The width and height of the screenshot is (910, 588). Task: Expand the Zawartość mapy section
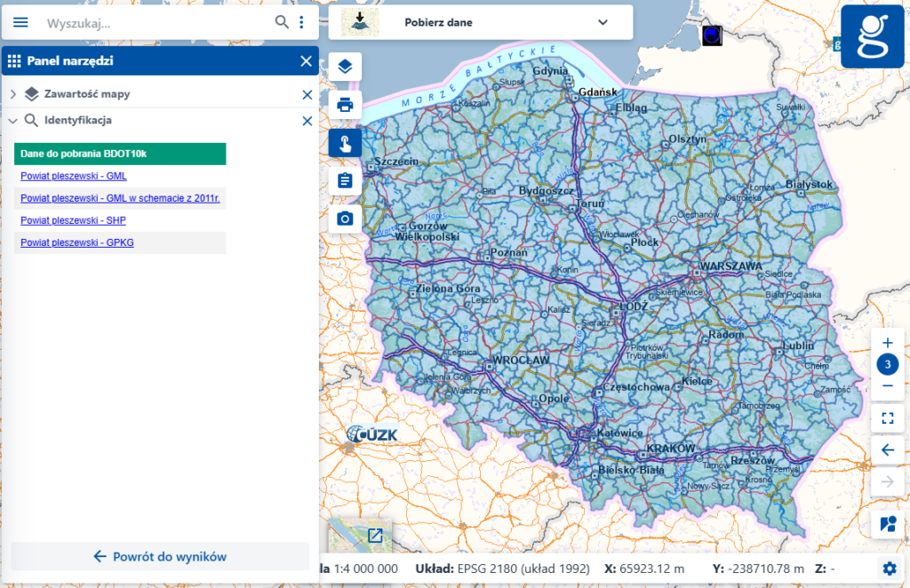click(15, 94)
